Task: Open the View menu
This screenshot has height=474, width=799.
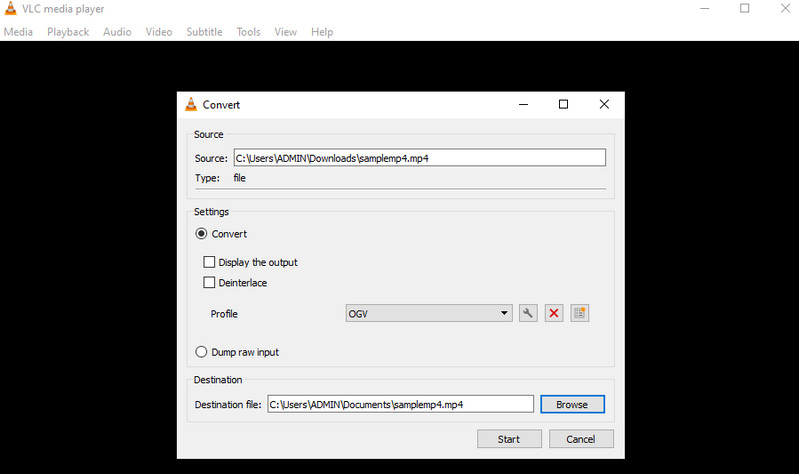Action: (286, 32)
